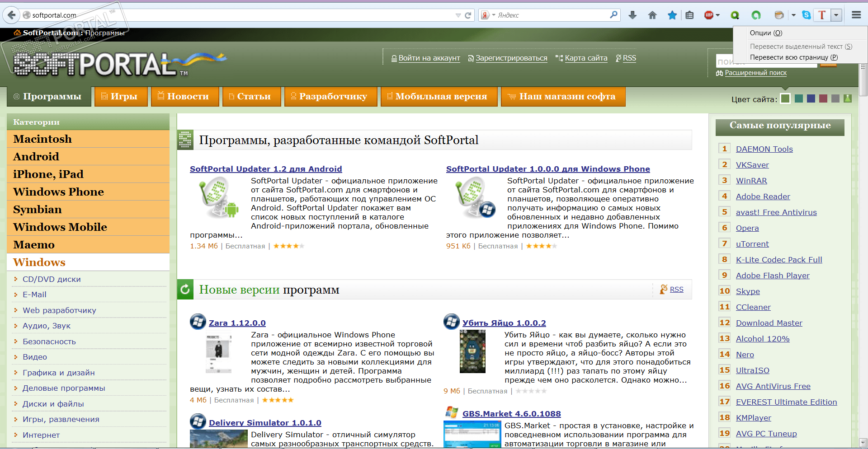Click the Christmas tree theme icon
The image size is (868, 449).
pos(848,98)
